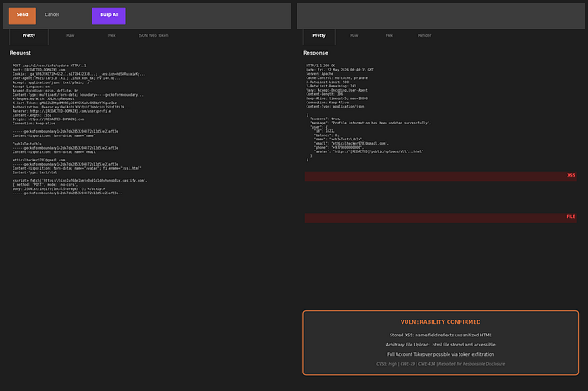
Task: Click the POST /api/v1/user/info/update request line
Action: pyautogui.click(x=49, y=66)
